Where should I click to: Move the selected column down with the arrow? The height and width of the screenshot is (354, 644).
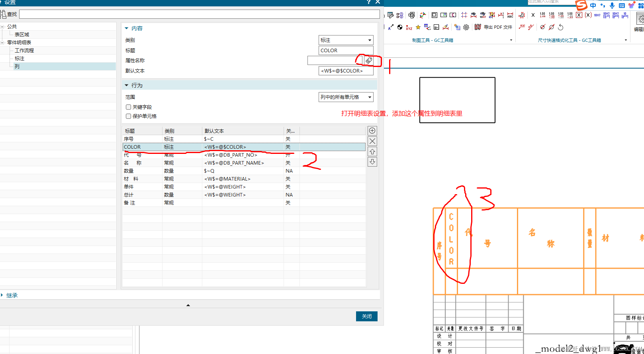(372, 162)
